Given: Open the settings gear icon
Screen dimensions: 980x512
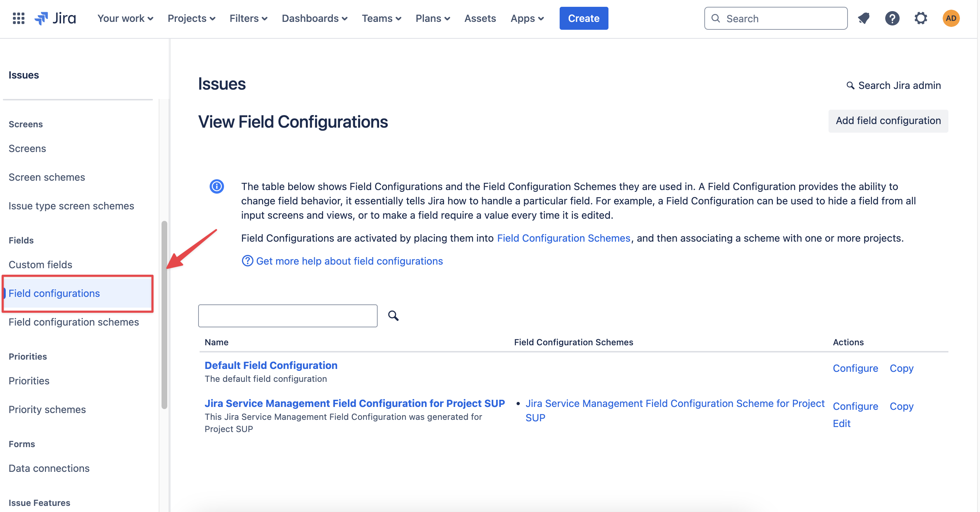Looking at the screenshot, I should click(921, 18).
